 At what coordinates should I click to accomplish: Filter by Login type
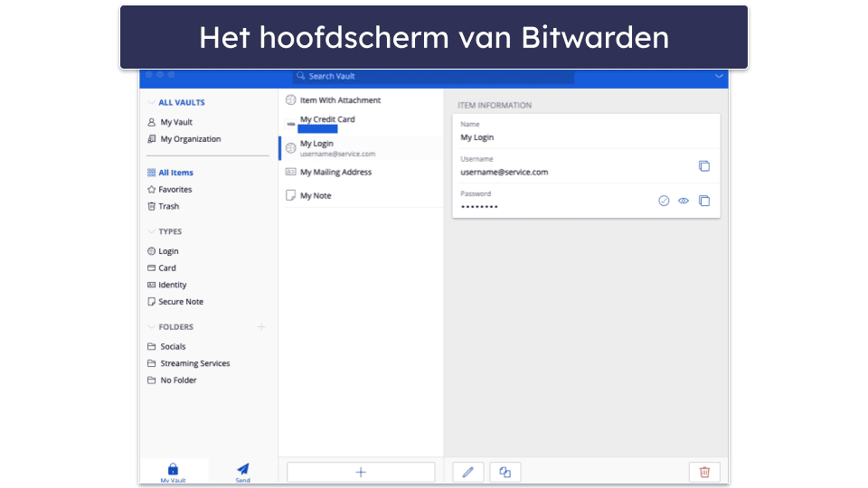(163, 251)
